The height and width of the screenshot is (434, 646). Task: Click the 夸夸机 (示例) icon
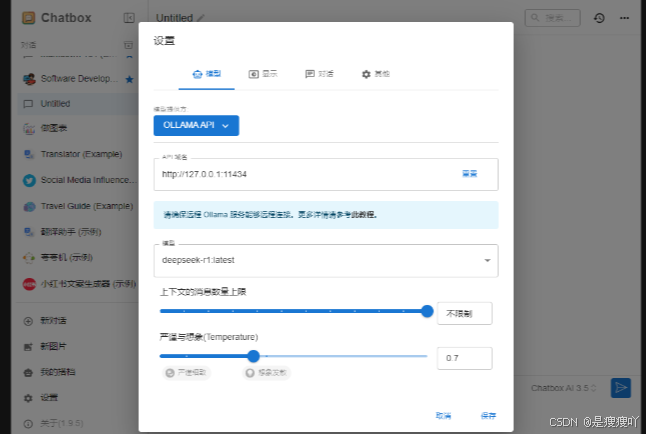pyautogui.click(x=29, y=258)
